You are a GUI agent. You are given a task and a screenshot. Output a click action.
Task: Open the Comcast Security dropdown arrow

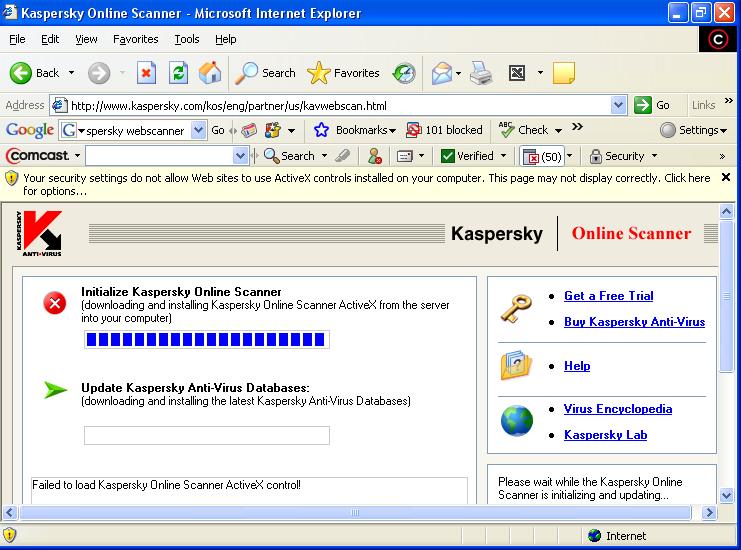coord(655,155)
